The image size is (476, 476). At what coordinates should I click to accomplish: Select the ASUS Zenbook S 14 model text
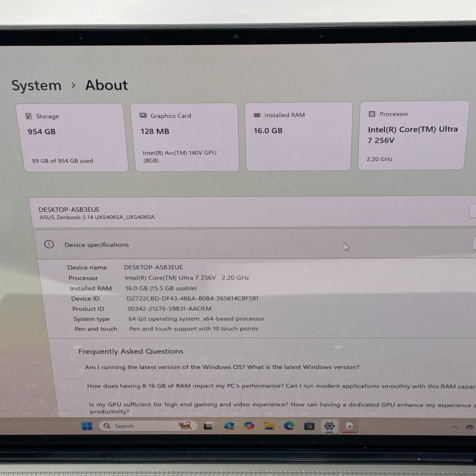click(x=97, y=217)
